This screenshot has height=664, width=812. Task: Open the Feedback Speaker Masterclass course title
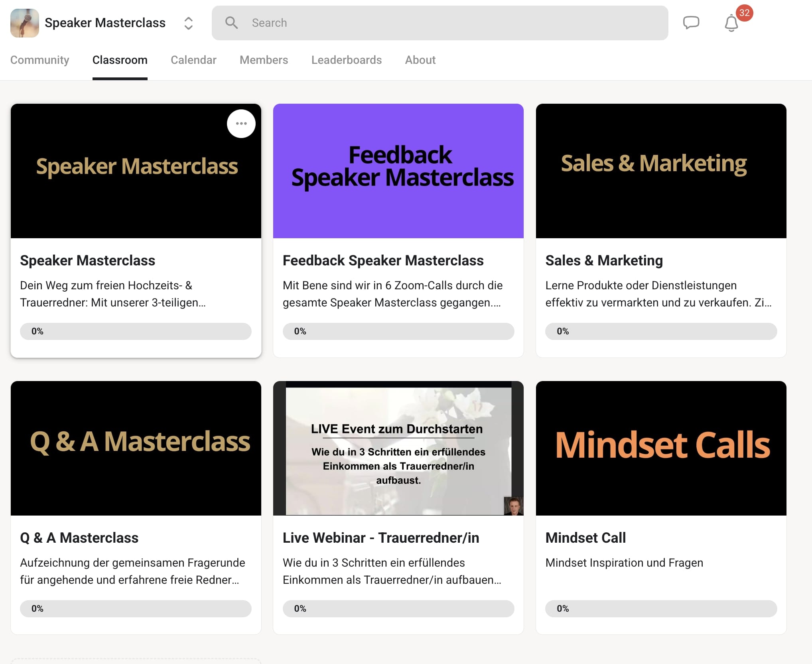pos(383,260)
